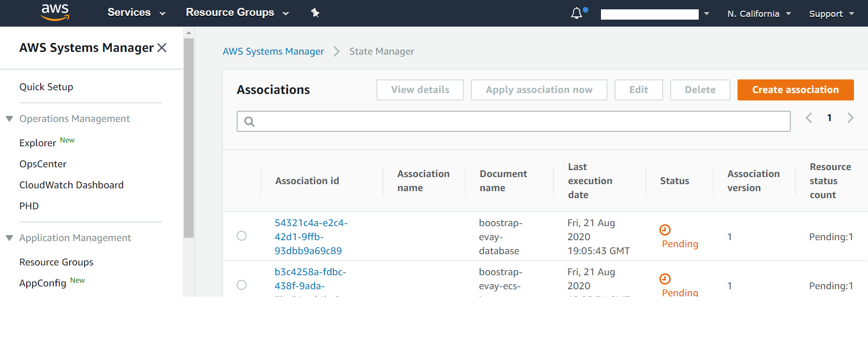Open the Resource Groups menu
The height and width of the screenshot is (364, 868).
pos(238,13)
